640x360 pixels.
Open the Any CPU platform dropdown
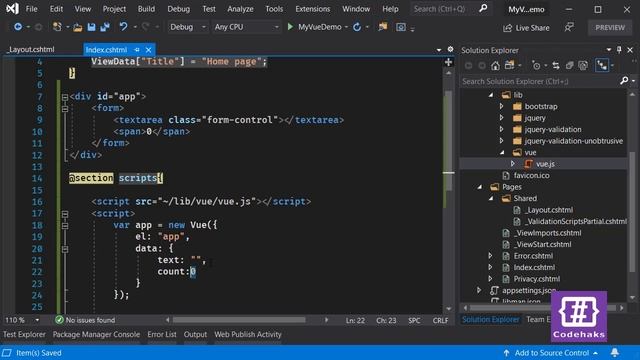(x=246, y=27)
